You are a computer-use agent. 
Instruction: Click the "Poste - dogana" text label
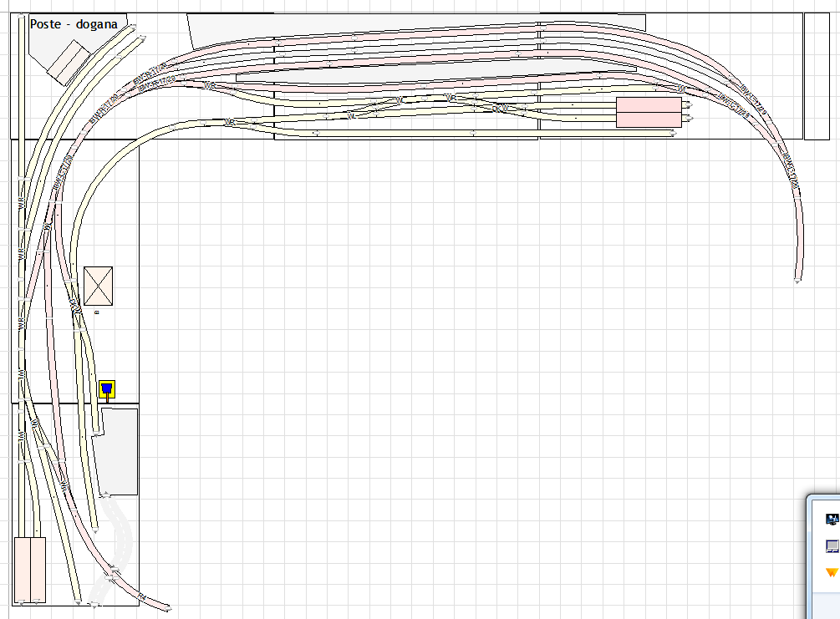click(74, 24)
